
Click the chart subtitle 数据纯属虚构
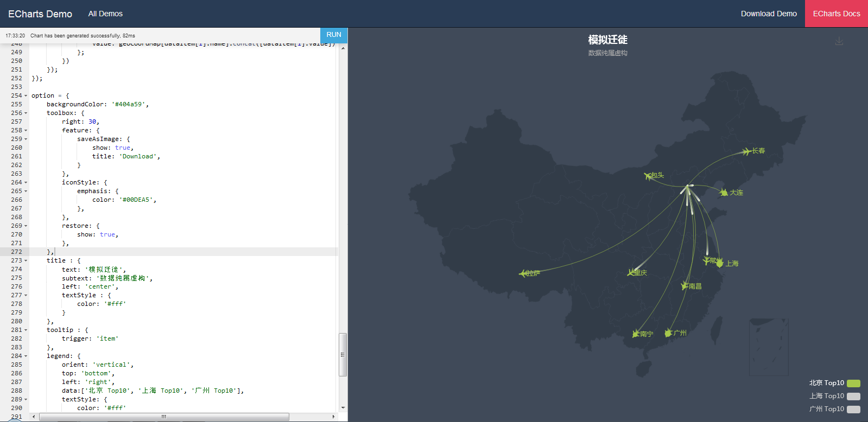pos(607,53)
